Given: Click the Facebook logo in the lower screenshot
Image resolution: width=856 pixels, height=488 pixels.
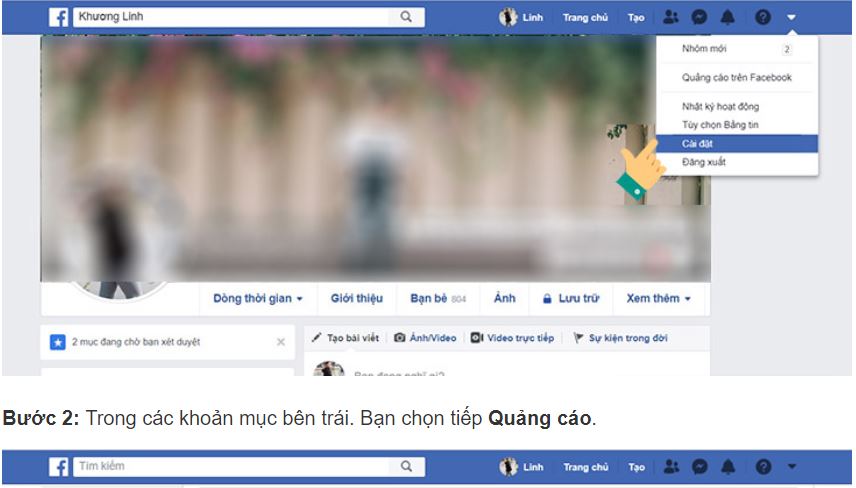Looking at the screenshot, I should click(x=58, y=467).
